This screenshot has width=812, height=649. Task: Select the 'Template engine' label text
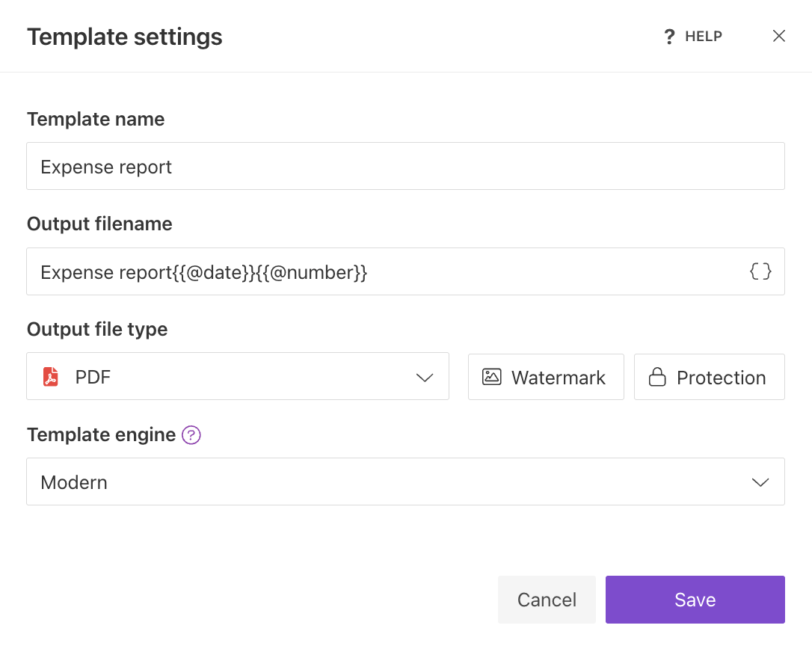102,434
